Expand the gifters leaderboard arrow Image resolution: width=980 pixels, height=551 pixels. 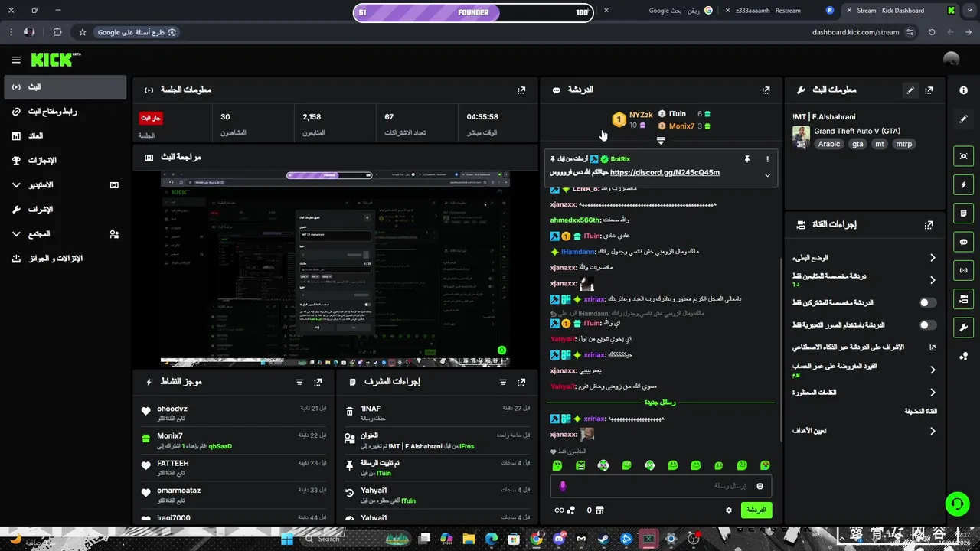point(661,141)
